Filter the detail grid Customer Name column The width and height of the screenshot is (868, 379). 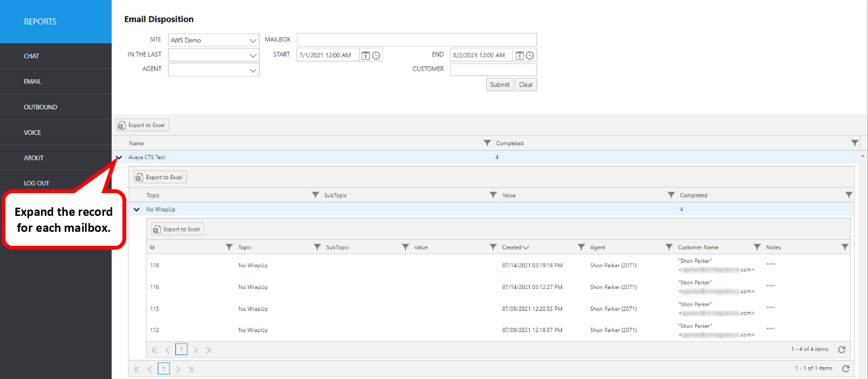pos(757,247)
